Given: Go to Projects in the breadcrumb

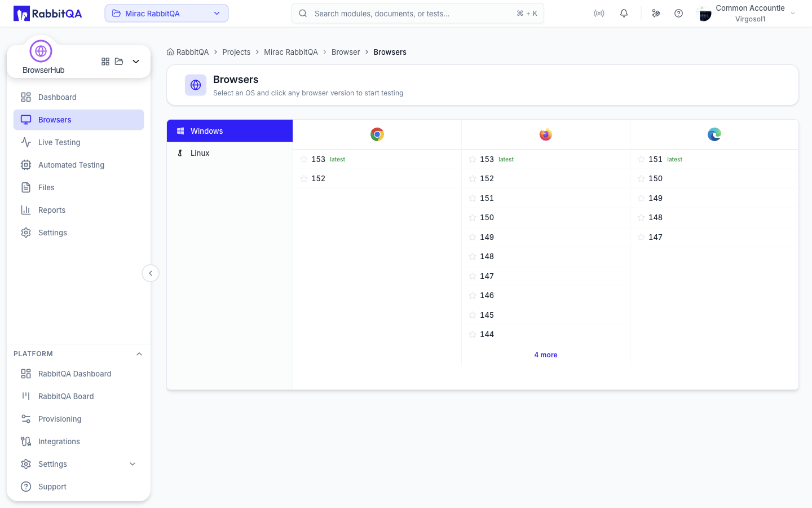Looking at the screenshot, I should point(236,52).
